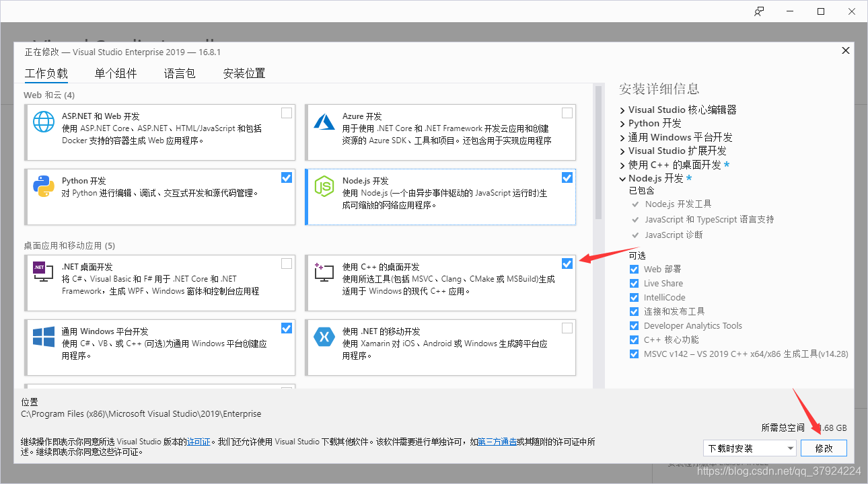Image resolution: width=868 pixels, height=484 pixels.
Task: Click the .NET desktop development icon
Action: (x=44, y=272)
